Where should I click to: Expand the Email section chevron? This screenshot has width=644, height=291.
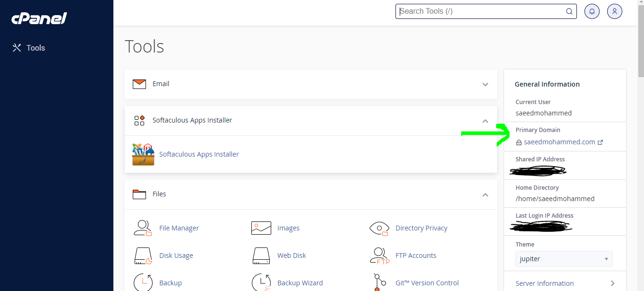(x=485, y=84)
